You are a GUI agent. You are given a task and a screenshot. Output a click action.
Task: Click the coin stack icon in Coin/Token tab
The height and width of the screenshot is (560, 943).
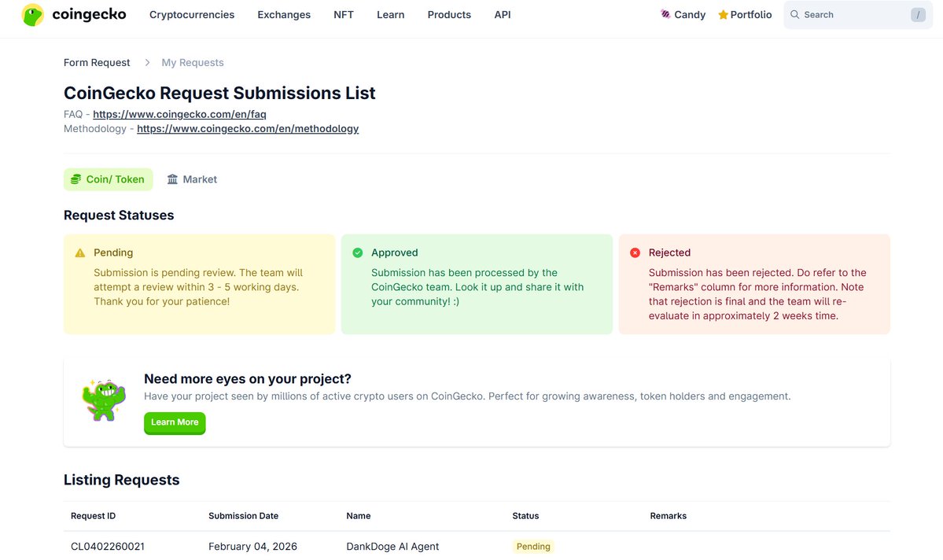(x=76, y=179)
